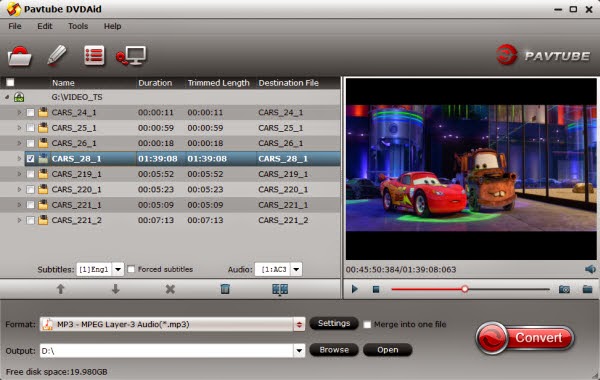Click the 00:00:18 duration of CARS_26_1
The height and width of the screenshot is (380, 600).
tap(156, 143)
